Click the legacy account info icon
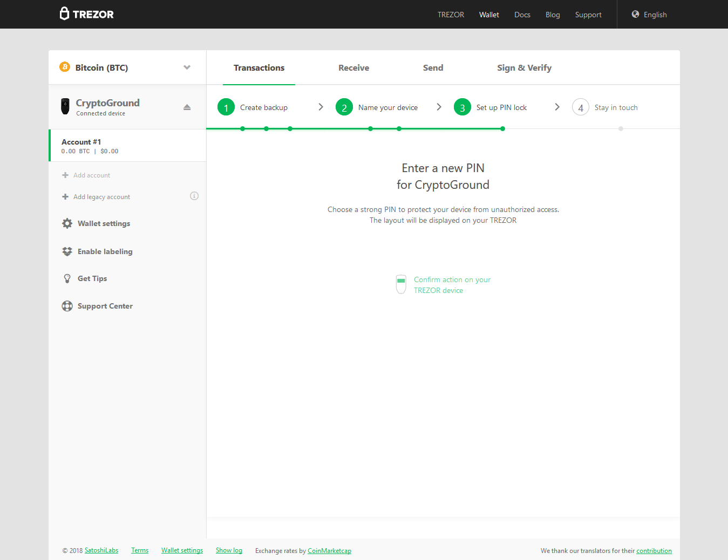Image resolution: width=728 pixels, height=560 pixels. point(194,196)
